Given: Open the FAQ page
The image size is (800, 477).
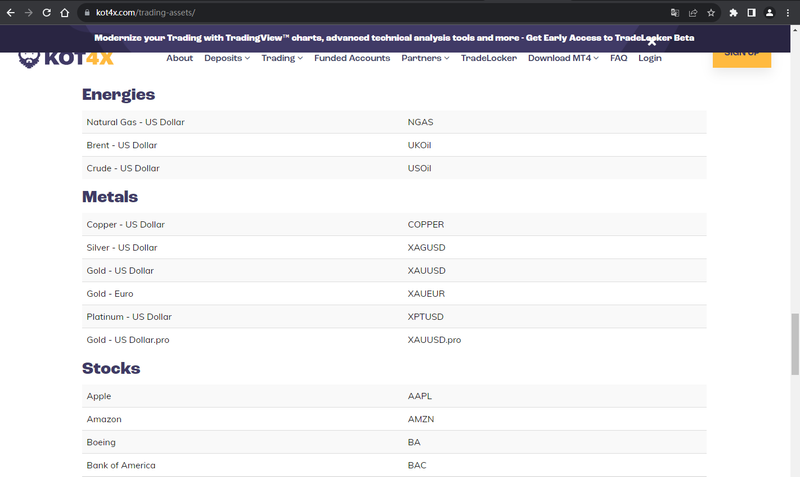Looking at the screenshot, I should click(618, 58).
